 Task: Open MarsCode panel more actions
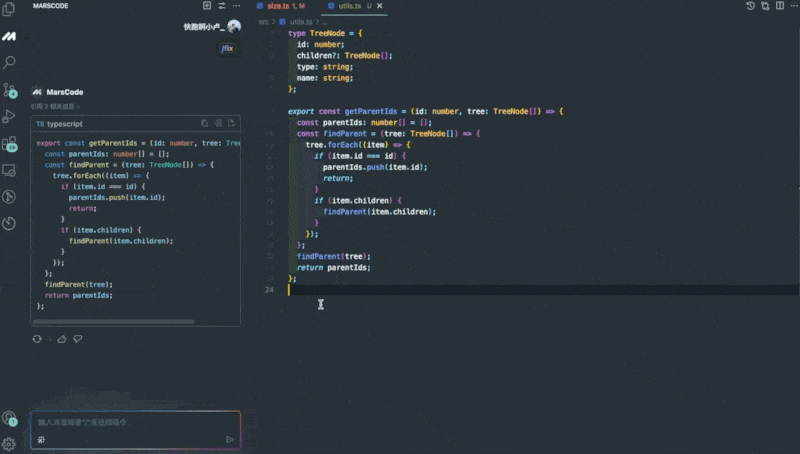tap(236, 6)
